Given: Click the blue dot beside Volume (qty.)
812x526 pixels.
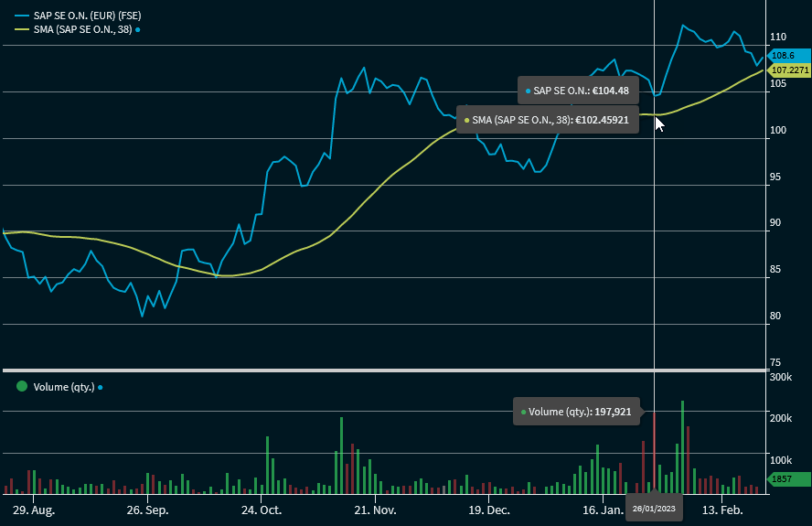Looking at the screenshot, I should [x=100, y=387].
